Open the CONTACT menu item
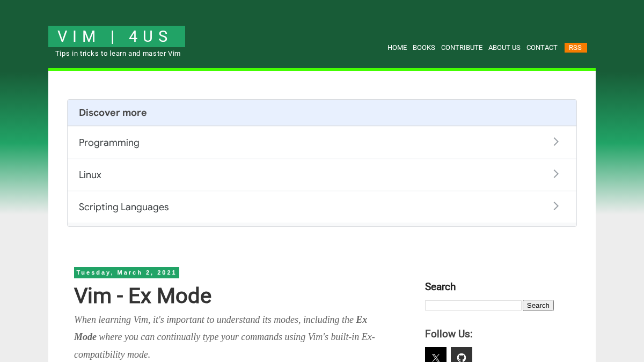This screenshot has width=644, height=362. [542, 48]
